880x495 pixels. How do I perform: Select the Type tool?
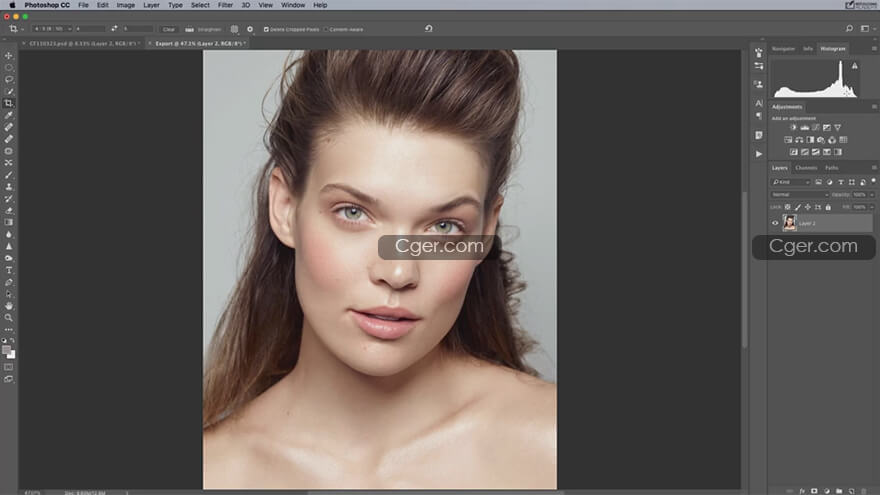tap(9, 270)
